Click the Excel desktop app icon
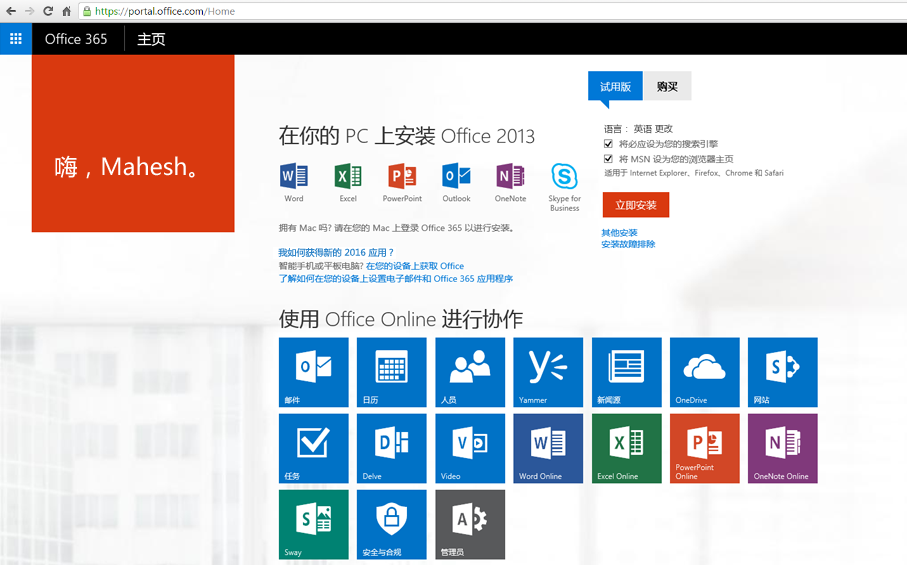 [348, 176]
